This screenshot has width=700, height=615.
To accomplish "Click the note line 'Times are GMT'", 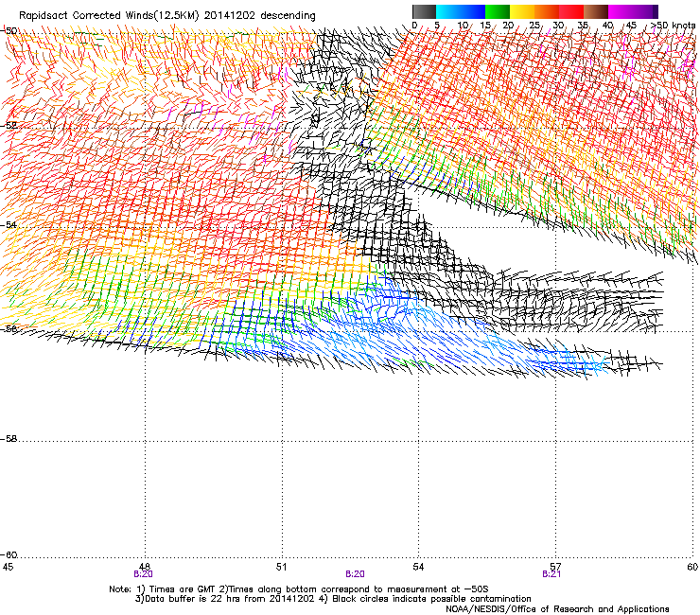I will [181, 589].
